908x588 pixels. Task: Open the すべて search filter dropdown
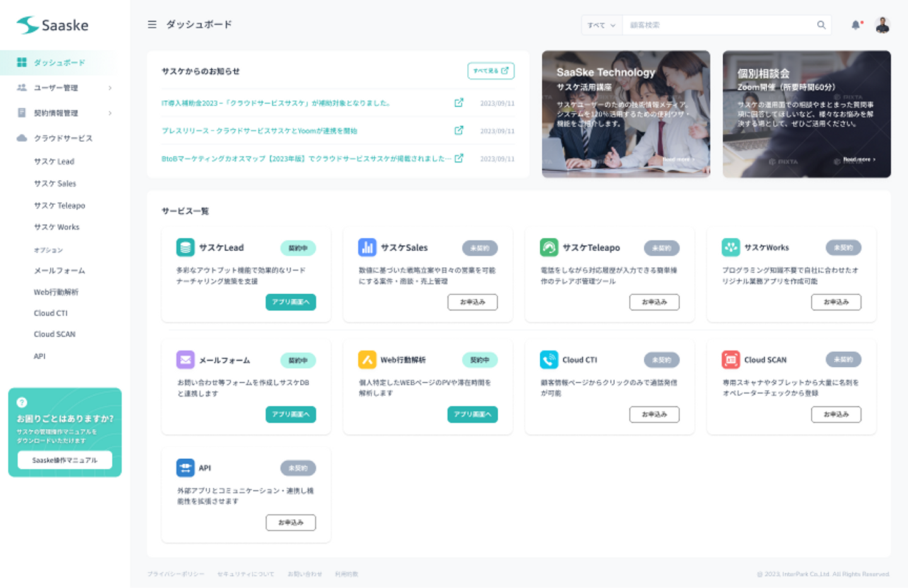pos(602,25)
